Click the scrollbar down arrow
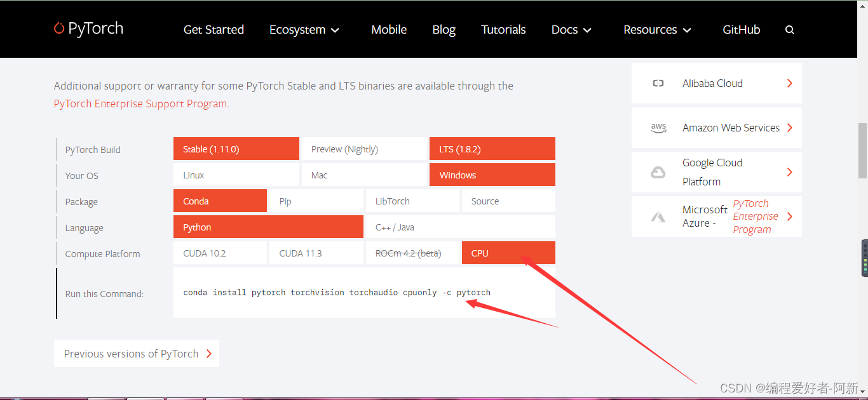 (862, 391)
